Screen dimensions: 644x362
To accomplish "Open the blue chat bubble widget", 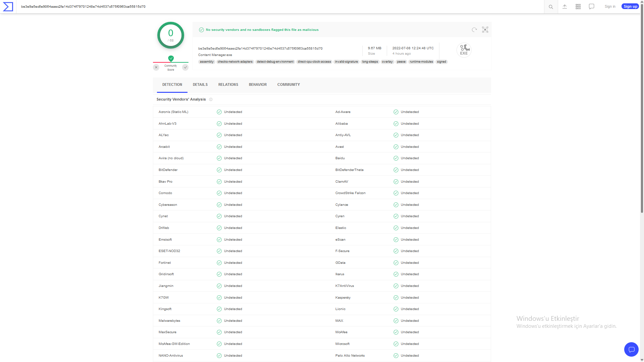I will (631, 350).
